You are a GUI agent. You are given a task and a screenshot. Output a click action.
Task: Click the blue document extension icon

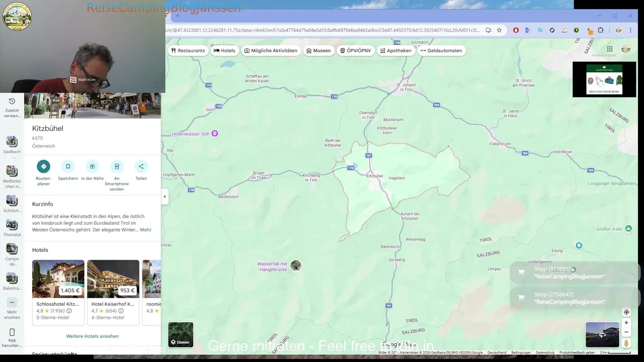point(527,30)
